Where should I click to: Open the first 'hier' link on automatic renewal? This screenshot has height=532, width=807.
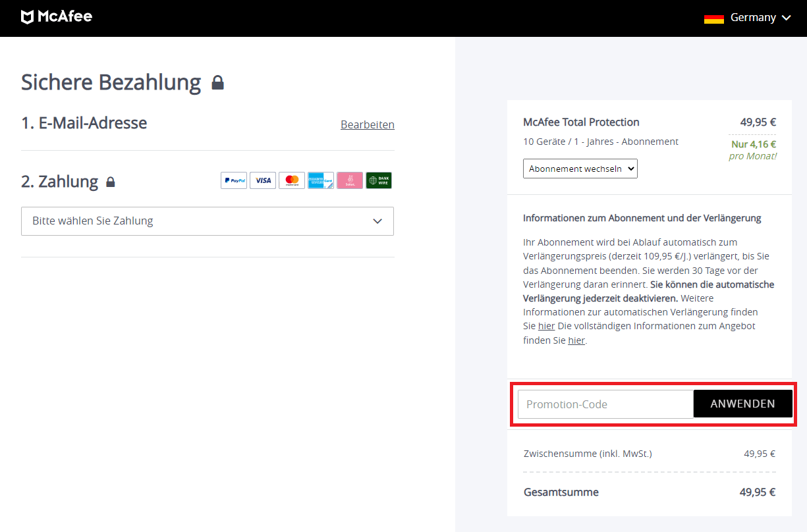(546, 326)
